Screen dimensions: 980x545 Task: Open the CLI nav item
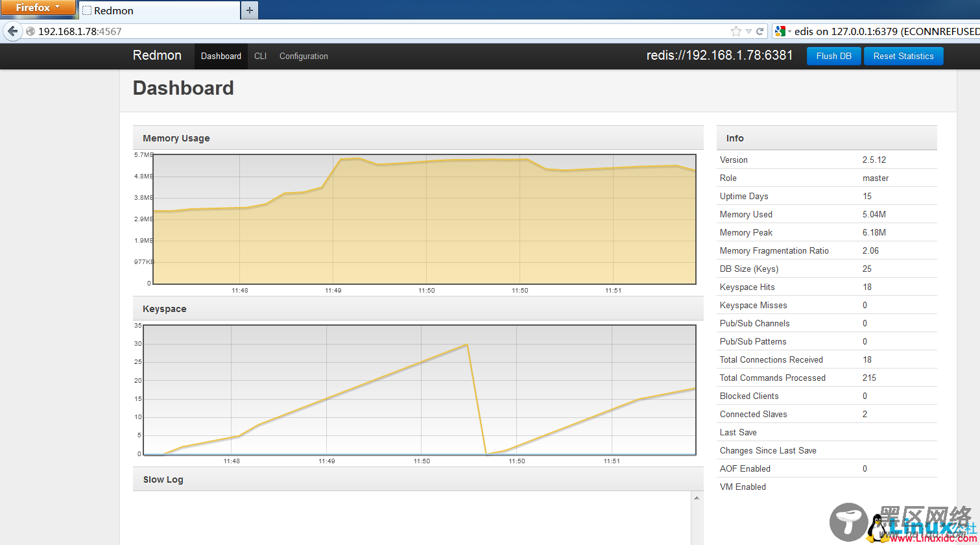(x=260, y=56)
